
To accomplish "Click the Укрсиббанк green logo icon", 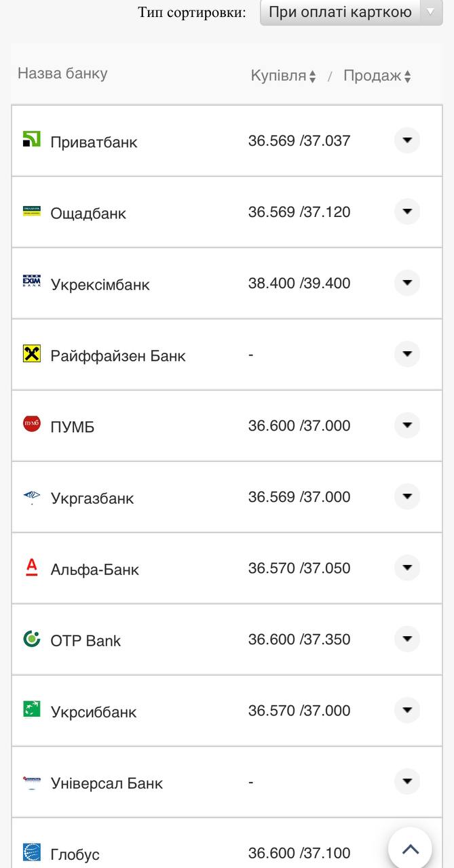I will point(32,709).
